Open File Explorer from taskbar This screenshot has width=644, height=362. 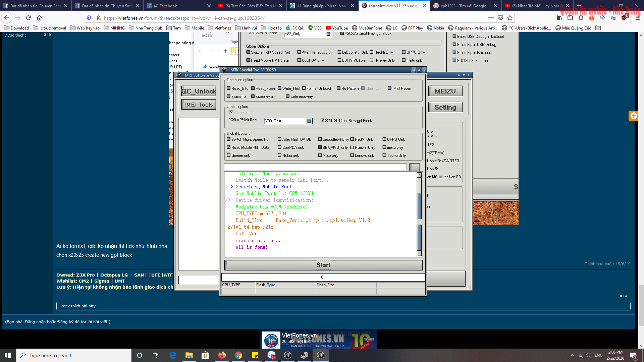(x=189, y=355)
